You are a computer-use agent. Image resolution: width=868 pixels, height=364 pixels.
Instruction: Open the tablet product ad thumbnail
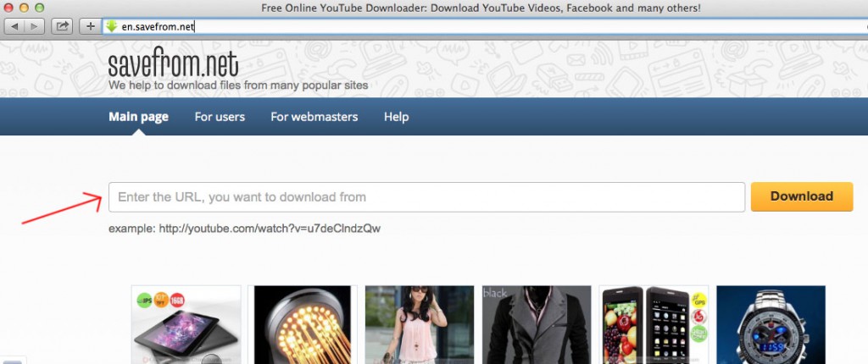pyautogui.click(x=186, y=324)
